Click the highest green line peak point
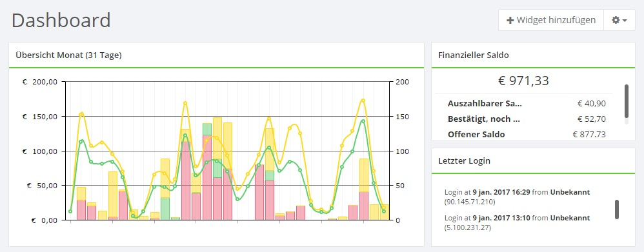This screenshot has width=644, height=252. click(x=363, y=121)
